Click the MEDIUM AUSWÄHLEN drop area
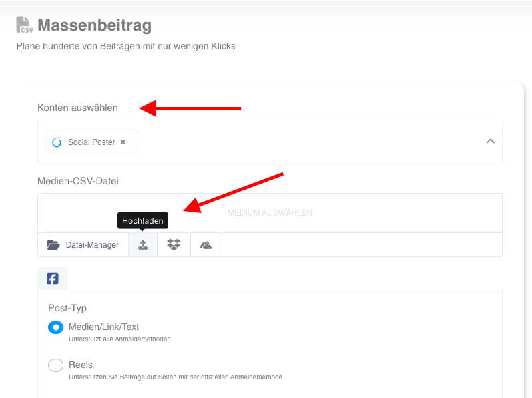The image size is (532, 398). click(270, 213)
